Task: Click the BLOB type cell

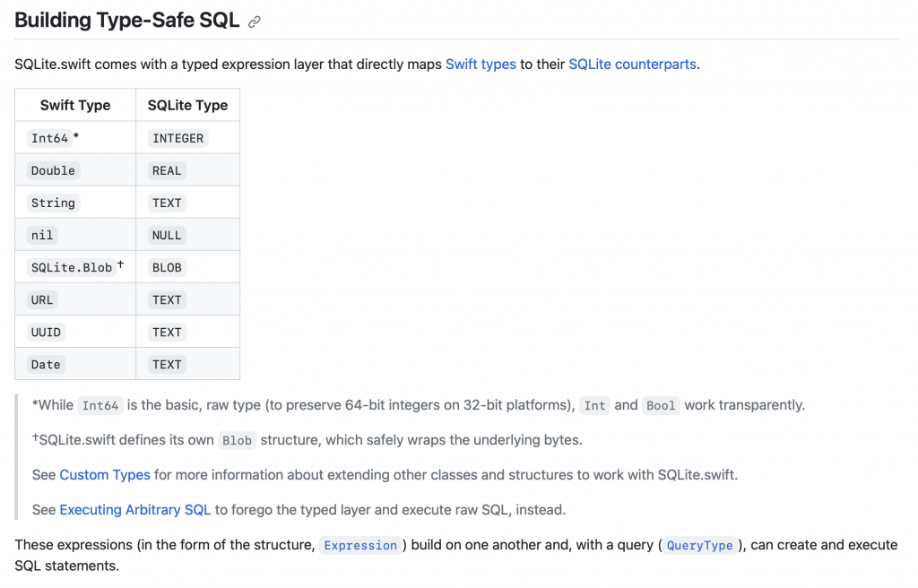Action: pos(167,268)
